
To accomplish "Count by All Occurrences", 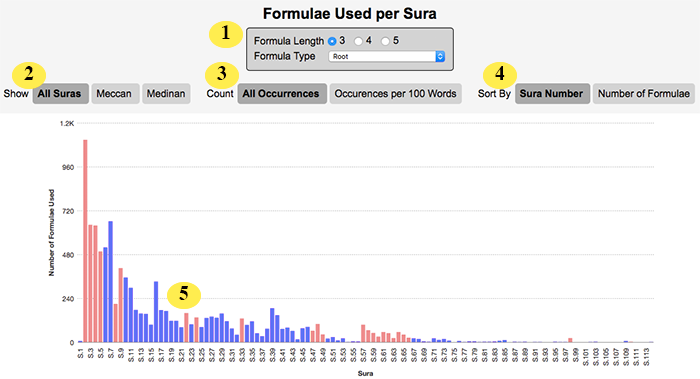I will click(x=282, y=94).
